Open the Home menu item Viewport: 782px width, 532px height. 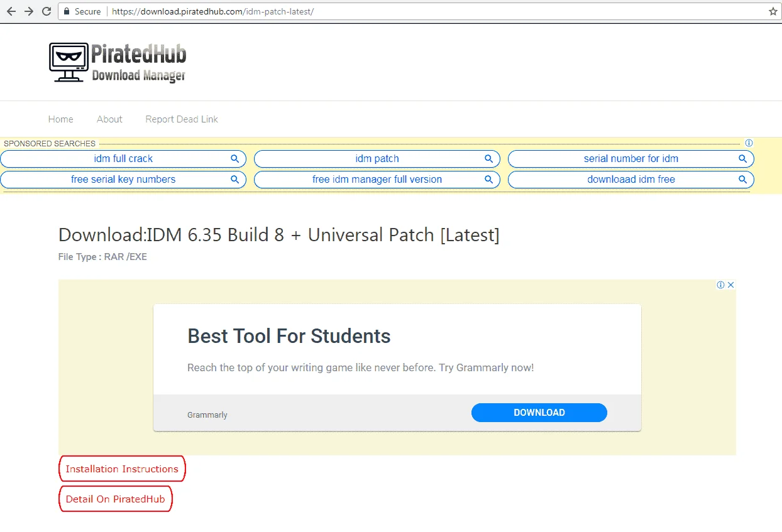(x=61, y=119)
